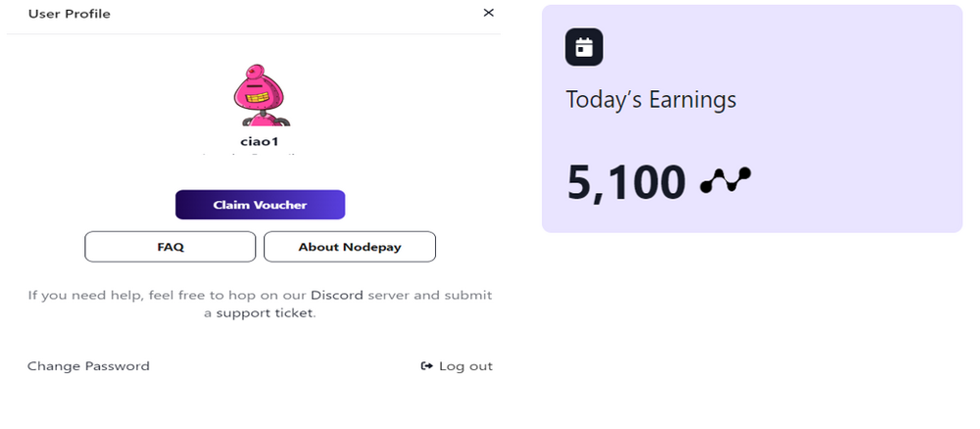Click the calendar icon in earnings card

point(584,48)
